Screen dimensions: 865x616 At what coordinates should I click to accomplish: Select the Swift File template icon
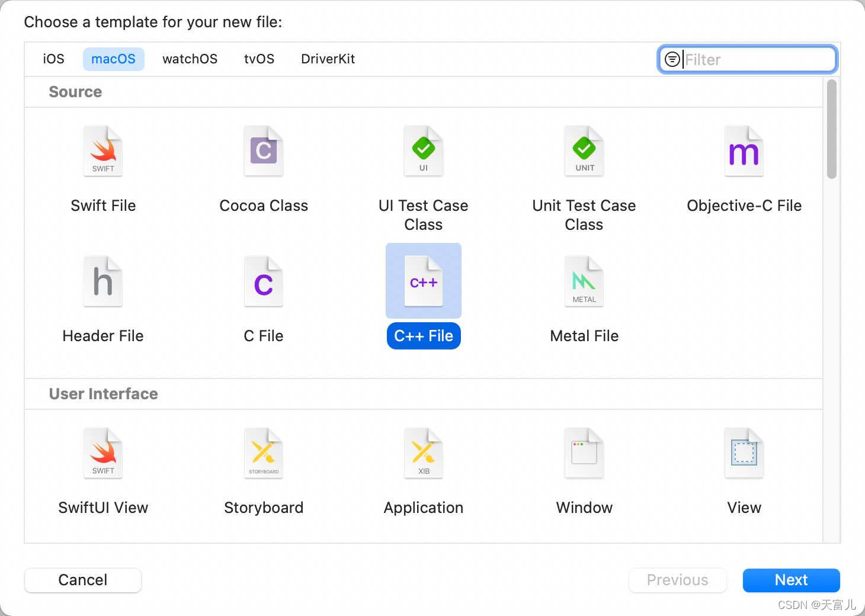click(103, 151)
